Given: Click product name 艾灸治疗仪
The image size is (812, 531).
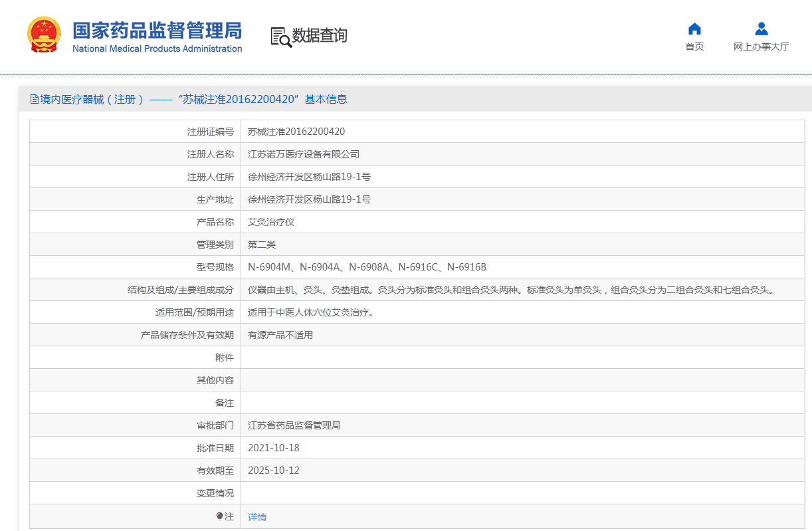Looking at the screenshot, I should point(271,222).
